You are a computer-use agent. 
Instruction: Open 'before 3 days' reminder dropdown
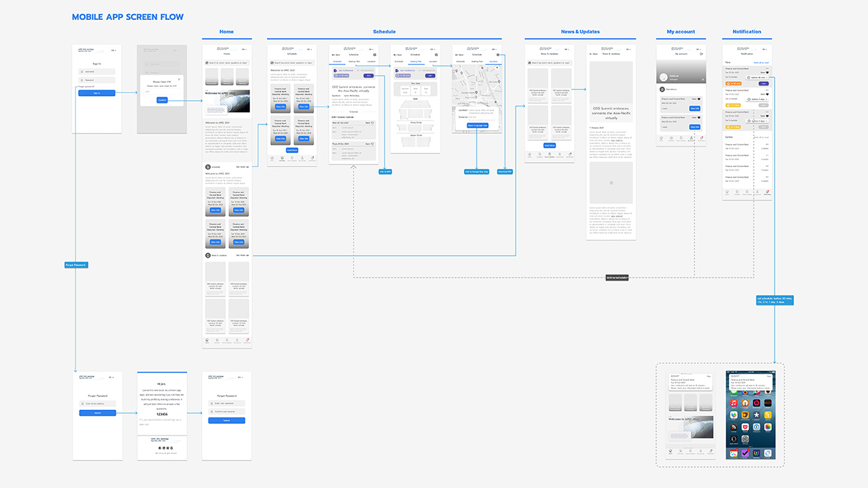click(x=756, y=99)
